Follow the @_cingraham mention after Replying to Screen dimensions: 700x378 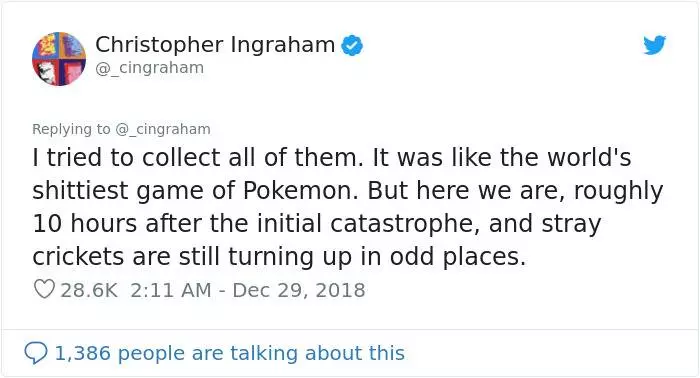tap(163, 129)
